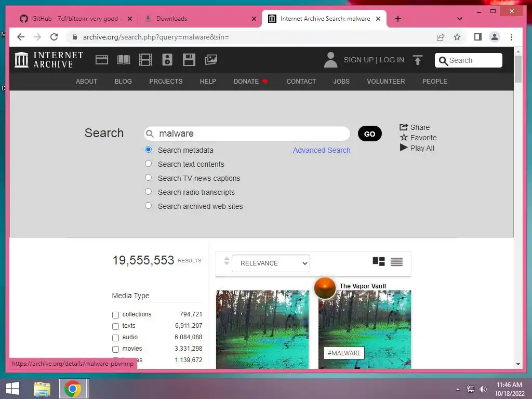Click LOG IN link
The height and width of the screenshot is (399, 532).
click(392, 60)
